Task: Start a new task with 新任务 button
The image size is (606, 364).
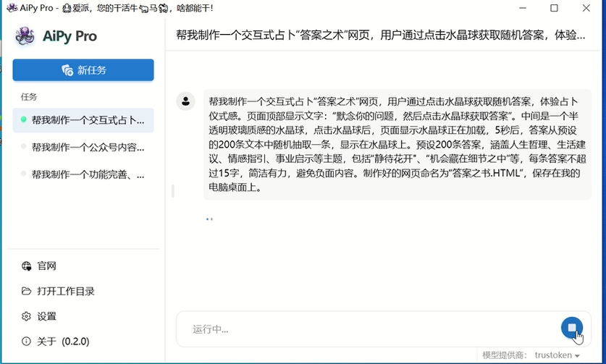Action: pyautogui.click(x=83, y=70)
